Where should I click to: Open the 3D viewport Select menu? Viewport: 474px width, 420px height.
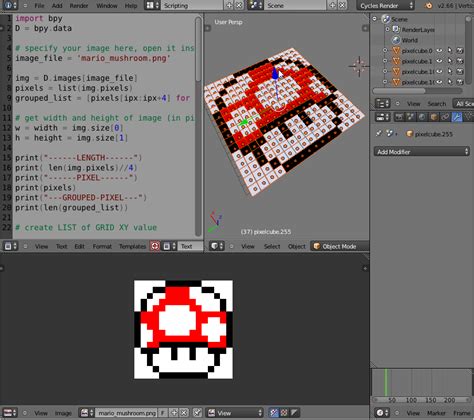point(272,246)
